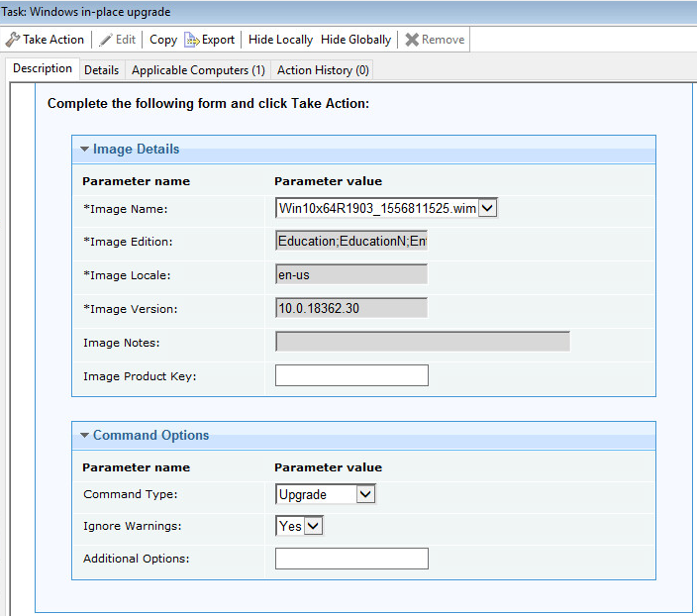Click the Export document icon
Screen dimensions: 697x616
192,40
